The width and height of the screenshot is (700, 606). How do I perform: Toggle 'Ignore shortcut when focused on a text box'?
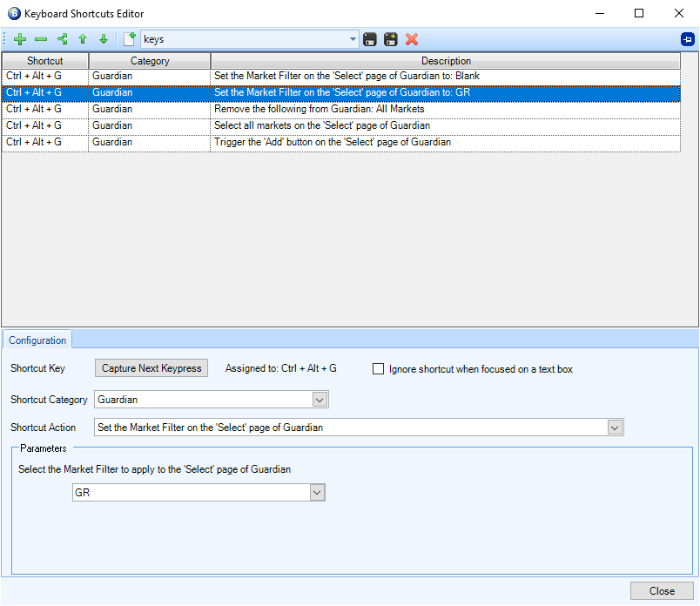pyautogui.click(x=378, y=369)
